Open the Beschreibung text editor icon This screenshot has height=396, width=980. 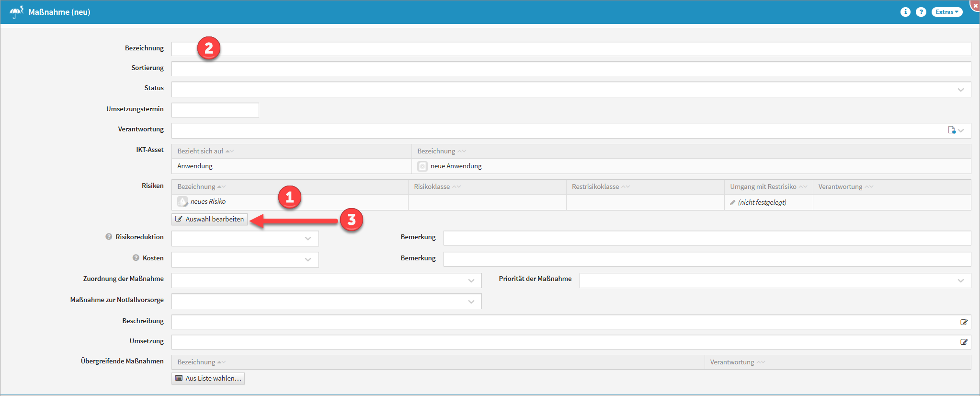pos(964,322)
